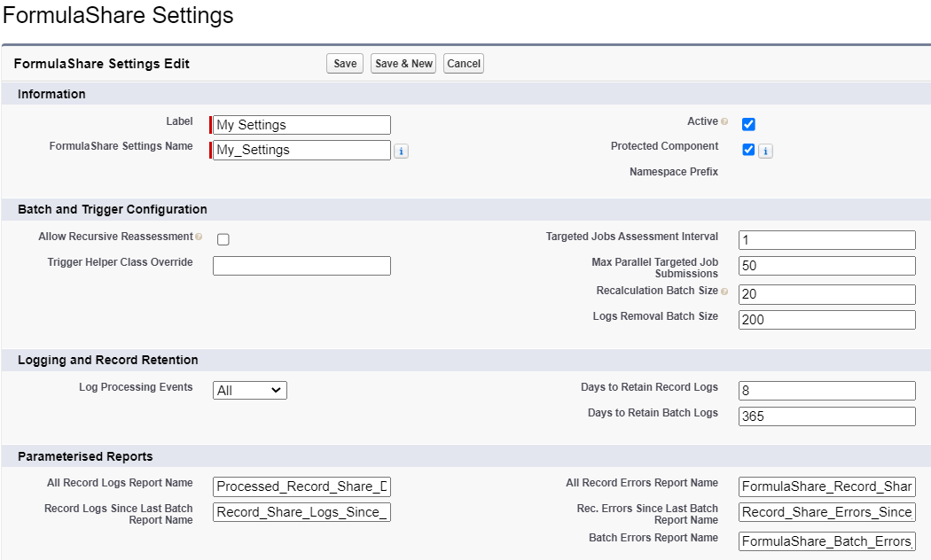
Task: Uncheck the Active checkbox
Action: [x=748, y=124]
